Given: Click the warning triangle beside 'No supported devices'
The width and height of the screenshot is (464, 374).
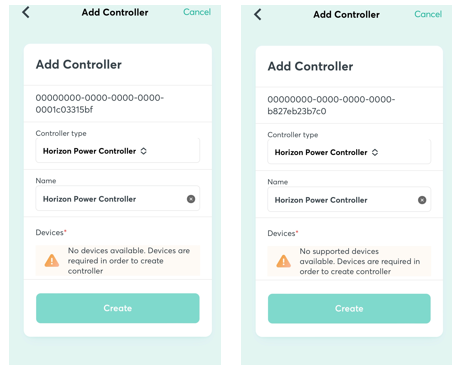Looking at the screenshot, I should point(283,261).
